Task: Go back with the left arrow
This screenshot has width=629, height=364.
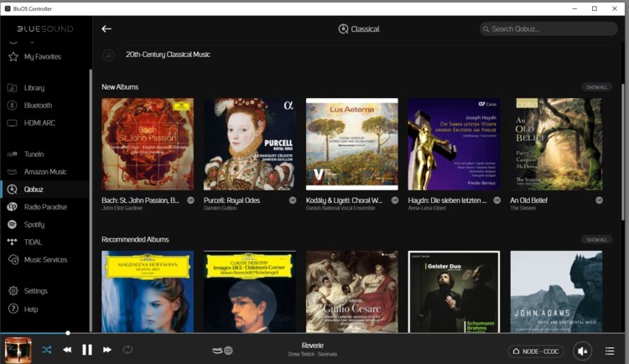Action: (x=107, y=29)
